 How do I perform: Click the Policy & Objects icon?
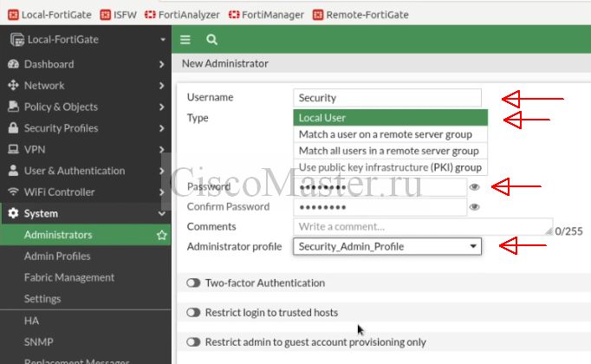click(x=13, y=107)
